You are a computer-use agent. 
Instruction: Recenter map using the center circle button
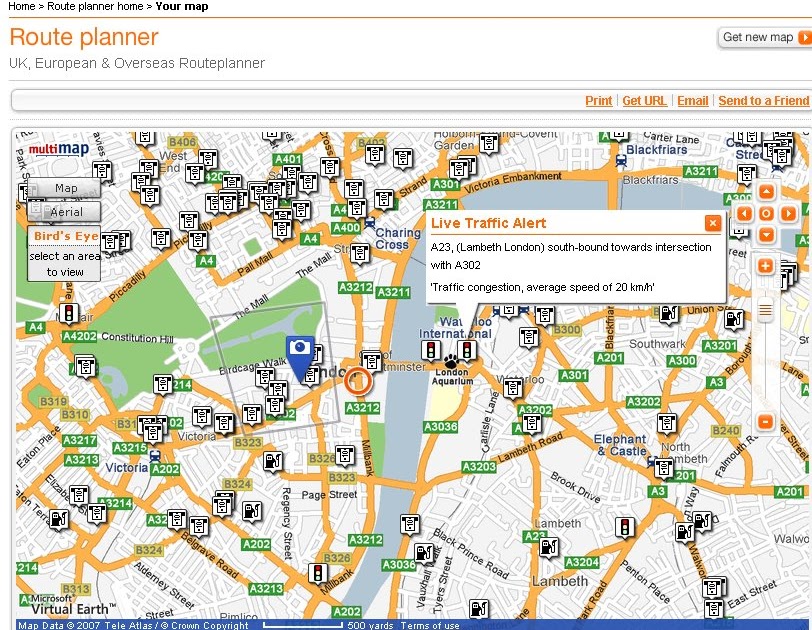(x=766, y=213)
